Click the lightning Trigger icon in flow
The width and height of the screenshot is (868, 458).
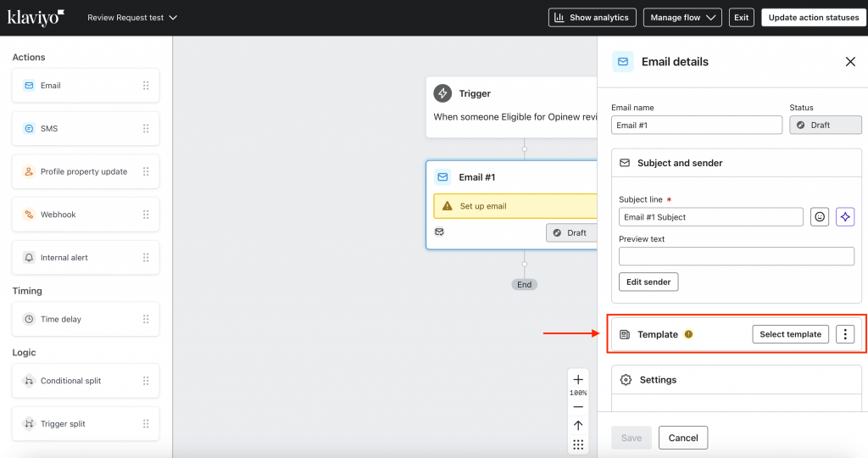tap(442, 93)
